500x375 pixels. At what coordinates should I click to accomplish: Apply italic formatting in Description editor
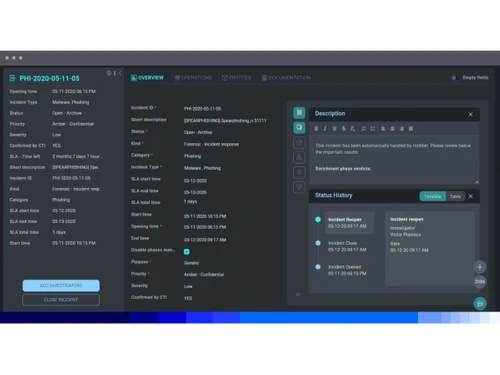[325, 129]
